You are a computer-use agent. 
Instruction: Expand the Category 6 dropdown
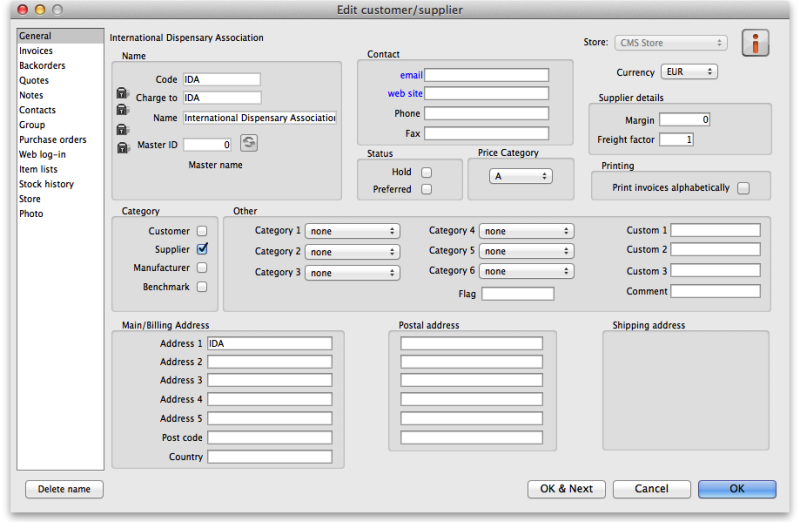tap(526, 271)
